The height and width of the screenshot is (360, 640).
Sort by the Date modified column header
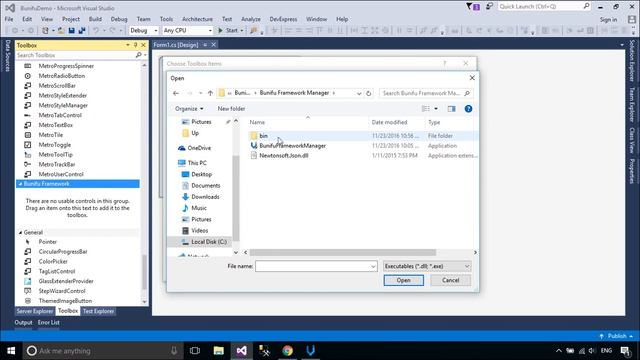point(389,122)
